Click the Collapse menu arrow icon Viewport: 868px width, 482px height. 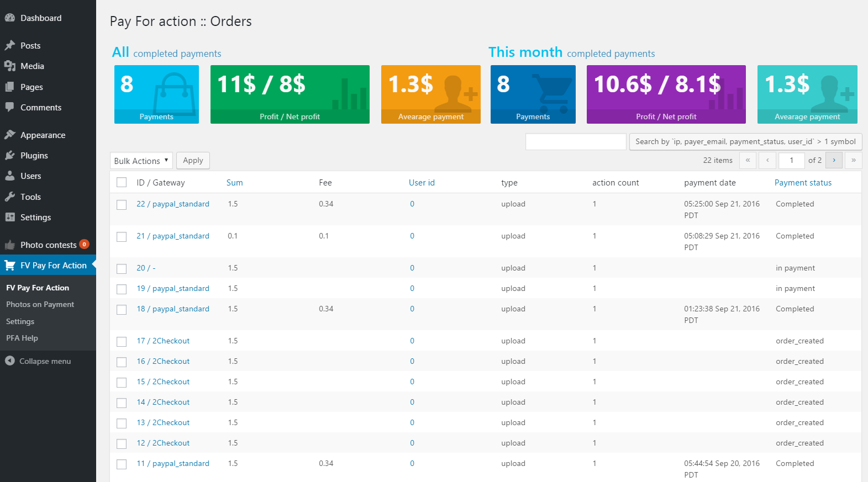click(x=10, y=361)
